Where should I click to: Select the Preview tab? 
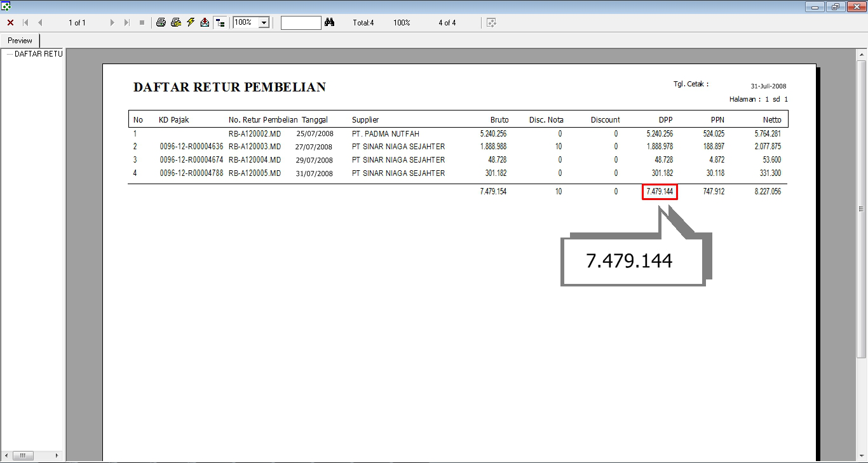tap(20, 41)
